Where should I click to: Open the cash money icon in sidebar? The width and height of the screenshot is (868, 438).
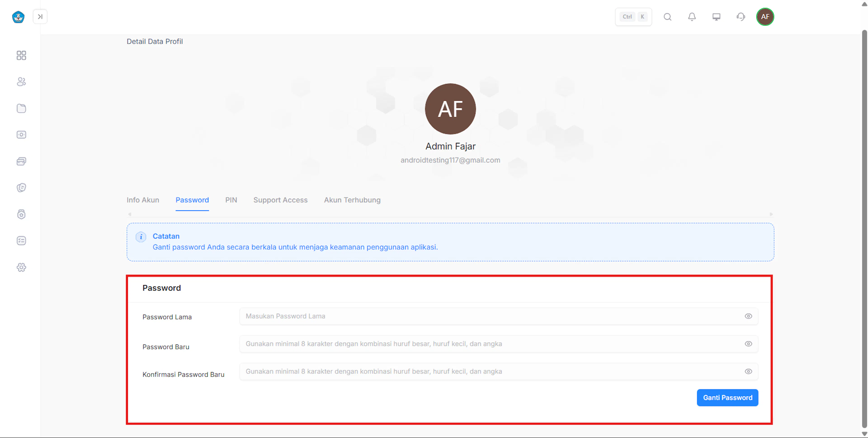coord(21,135)
